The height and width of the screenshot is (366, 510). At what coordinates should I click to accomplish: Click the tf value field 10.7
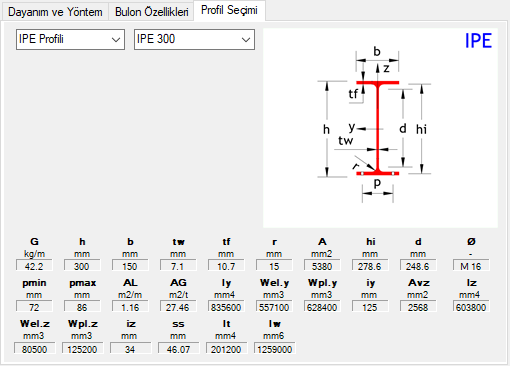[226, 266]
